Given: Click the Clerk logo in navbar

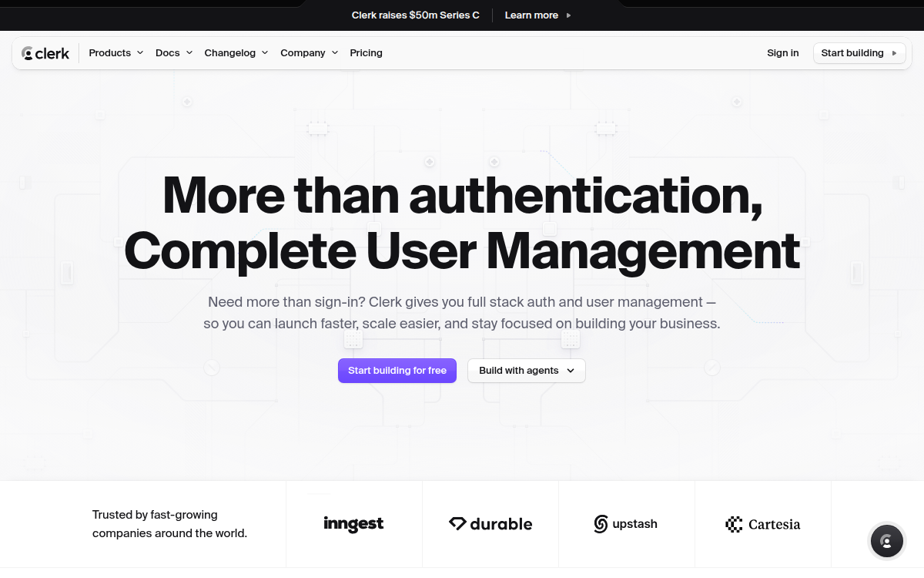Looking at the screenshot, I should pos(45,53).
